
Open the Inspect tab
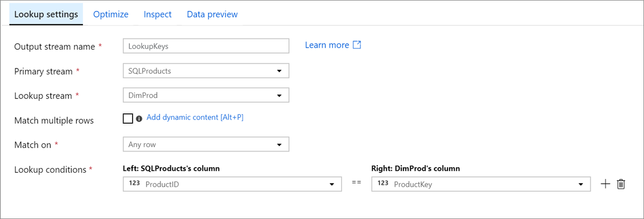(158, 15)
